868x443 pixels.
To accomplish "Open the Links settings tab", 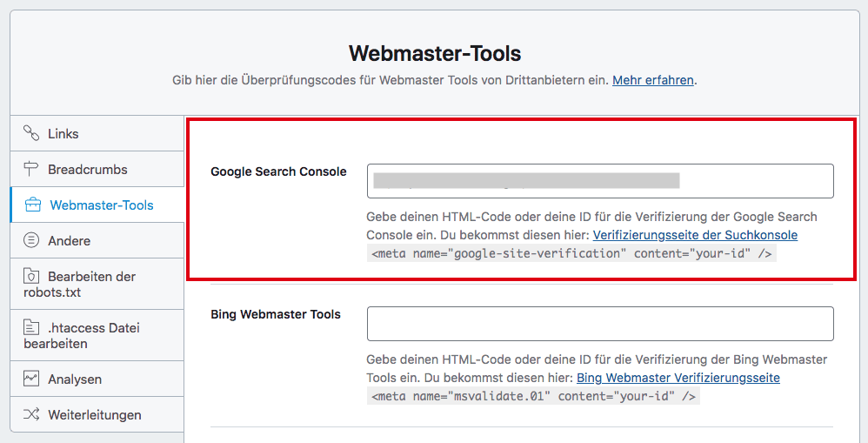I will [97, 133].
